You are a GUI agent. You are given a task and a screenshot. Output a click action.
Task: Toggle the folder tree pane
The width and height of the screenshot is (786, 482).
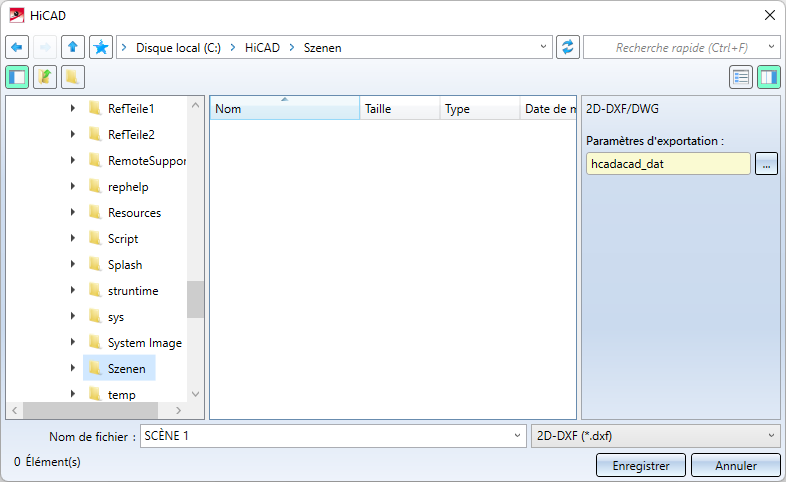[17, 77]
